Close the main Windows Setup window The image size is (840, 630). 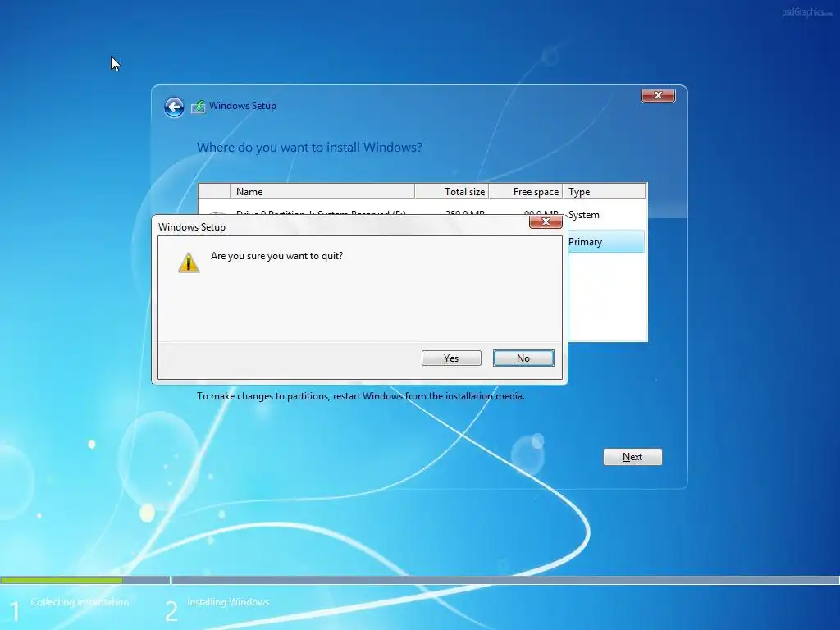(x=658, y=95)
